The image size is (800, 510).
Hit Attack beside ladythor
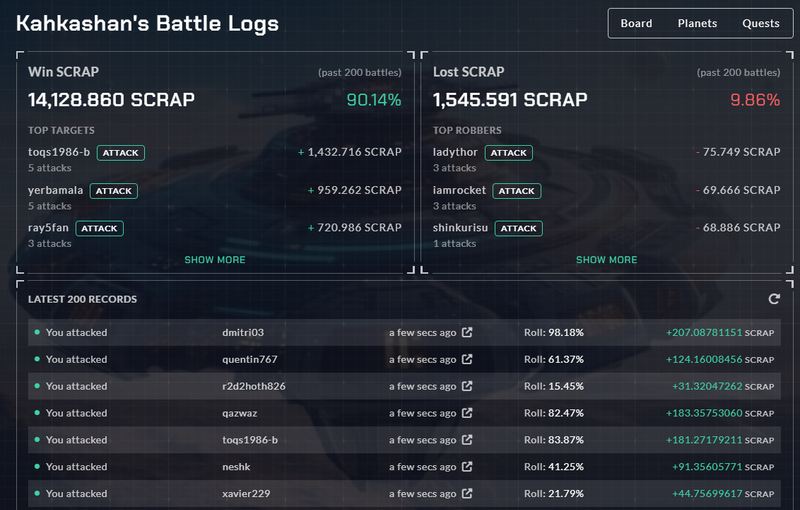point(508,153)
